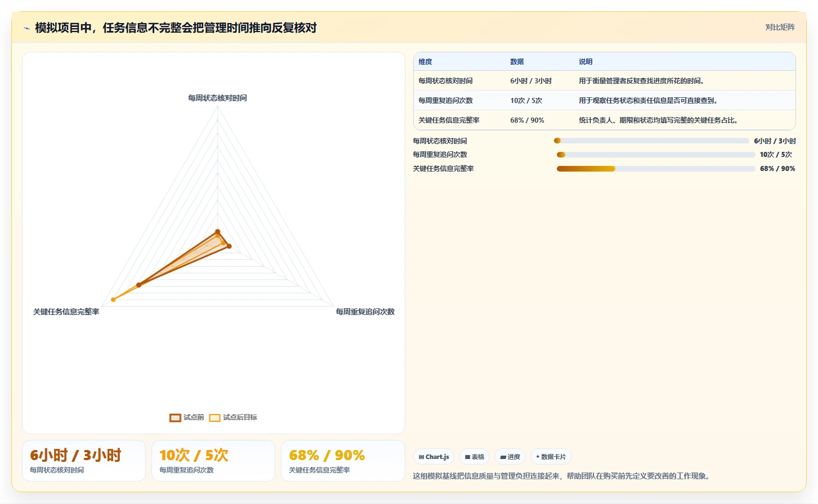Click the description 用于衡量管理者反复查找进度所花的时间
Viewport: 818px width, 504px height.
pyautogui.click(x=641, y=81)
